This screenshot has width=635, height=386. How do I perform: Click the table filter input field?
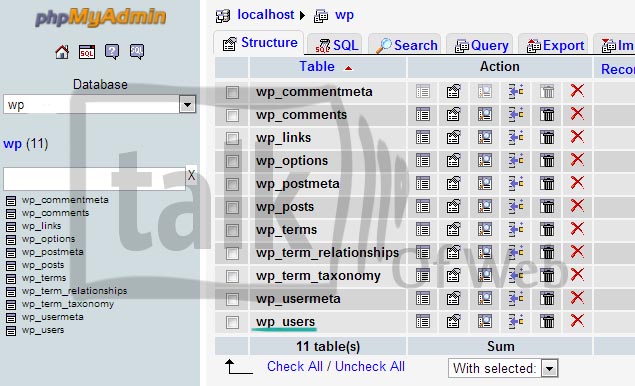click(94, 178)
